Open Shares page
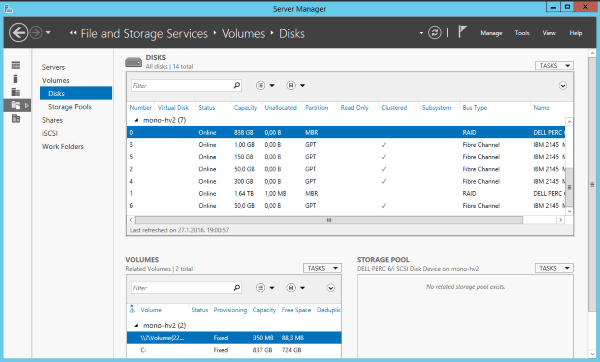Viewport: 600px width, 362px height. [52, 120]
